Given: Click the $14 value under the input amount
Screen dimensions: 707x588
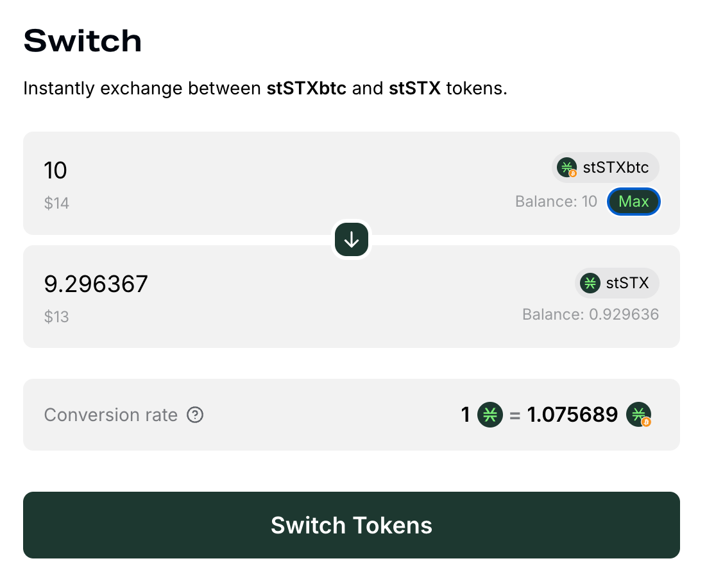Looking at the screenshot, I should [x=56, y=203].
